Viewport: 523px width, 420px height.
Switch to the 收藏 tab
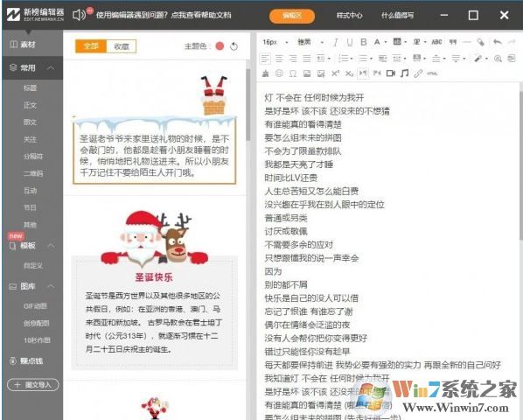[x=121, y=46]
